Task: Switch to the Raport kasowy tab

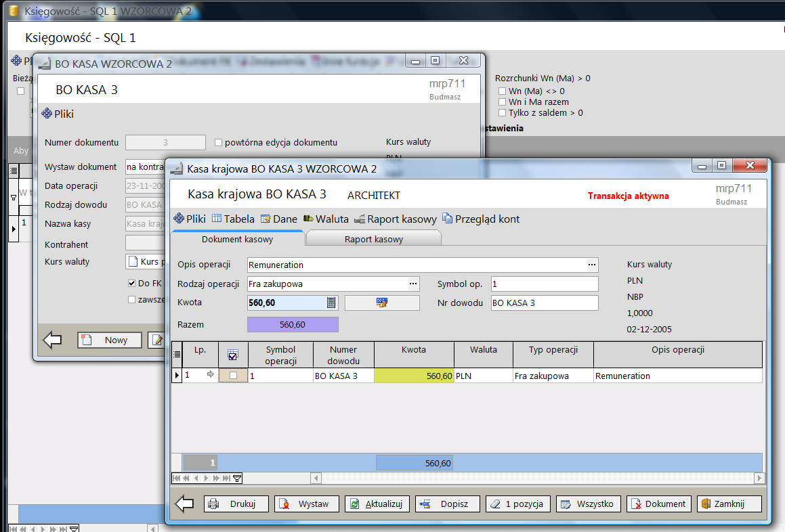Action: click(373, 239)
